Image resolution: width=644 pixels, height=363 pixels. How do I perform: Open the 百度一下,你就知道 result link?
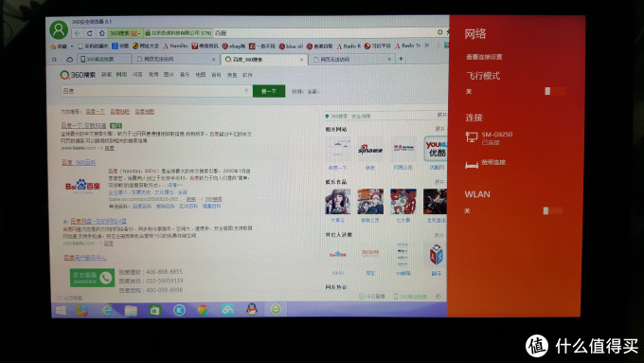[x=83, y=125]
